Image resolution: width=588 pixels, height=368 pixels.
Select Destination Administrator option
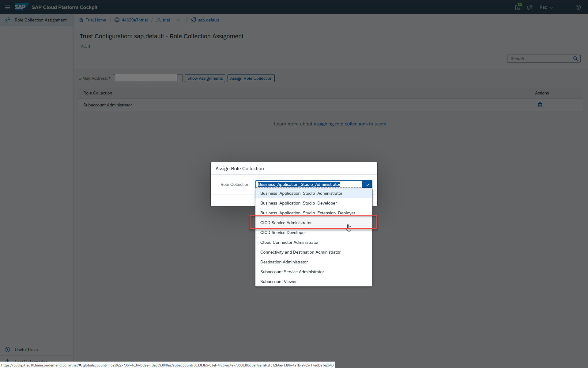(314, 262)
